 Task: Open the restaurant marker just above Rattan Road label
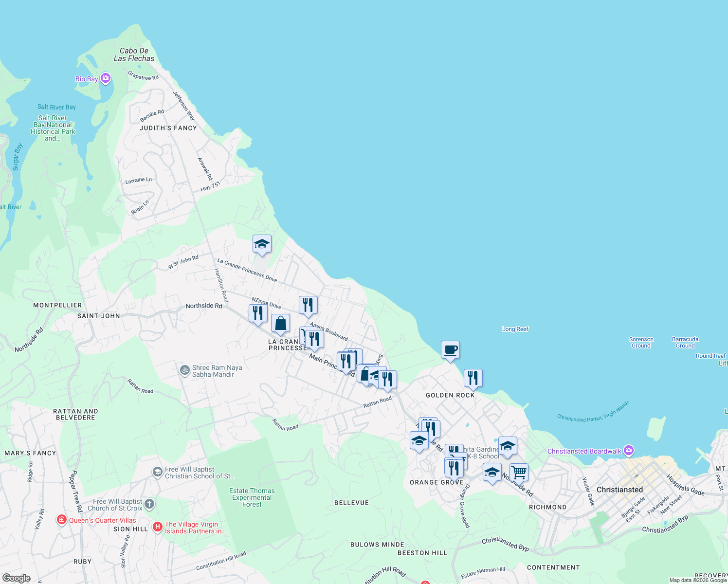click(387, 380)
